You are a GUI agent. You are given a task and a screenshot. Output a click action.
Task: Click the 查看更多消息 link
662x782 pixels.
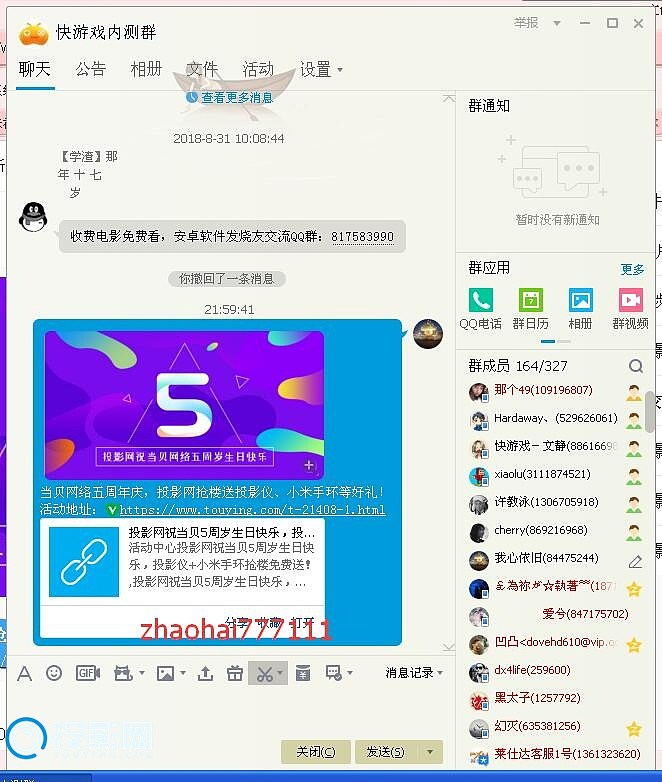236,98
